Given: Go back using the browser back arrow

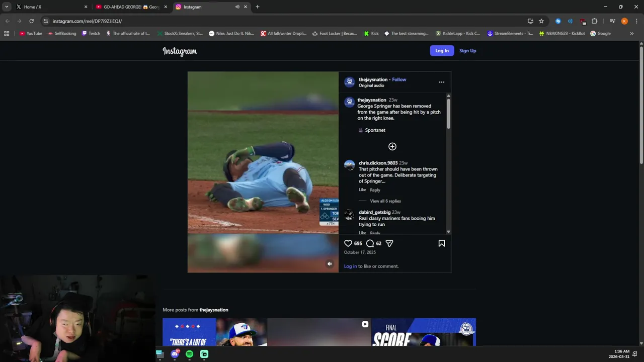Looking at the screenshot, I should (x=7, y=21).
